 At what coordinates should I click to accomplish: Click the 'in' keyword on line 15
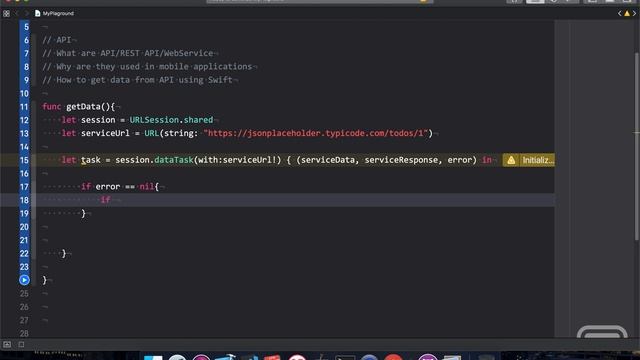tap(487, 160)
